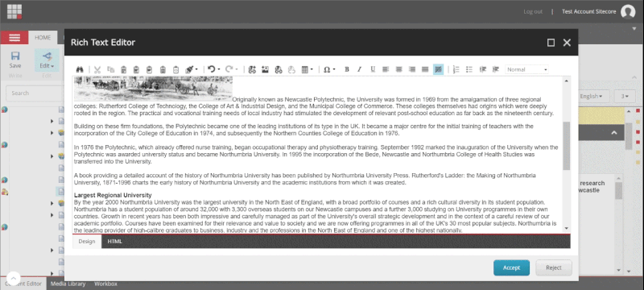Toggle bullet list

pyautogui.click(x=469, y=69)
